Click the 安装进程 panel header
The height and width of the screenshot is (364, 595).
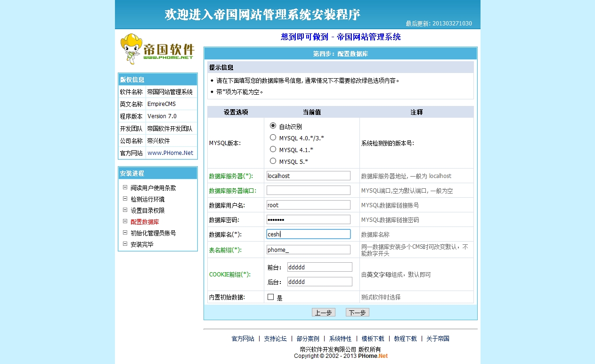(x=158, y=173)
